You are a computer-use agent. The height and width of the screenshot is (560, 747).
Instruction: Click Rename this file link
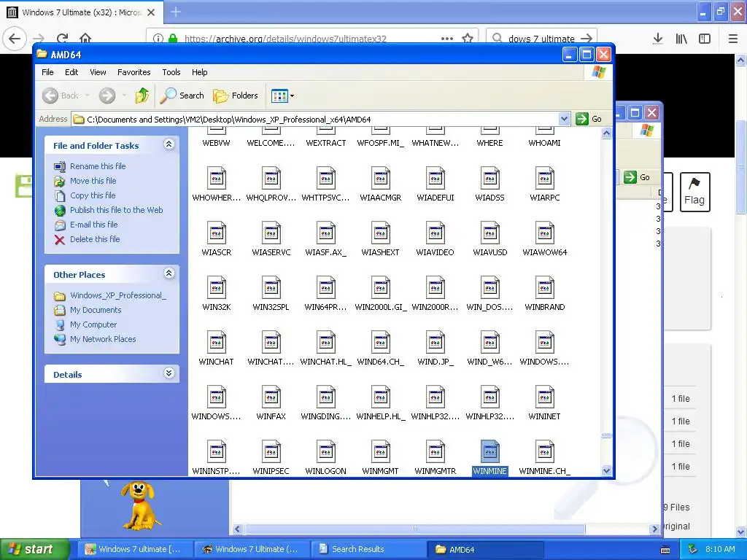point(98,166)
